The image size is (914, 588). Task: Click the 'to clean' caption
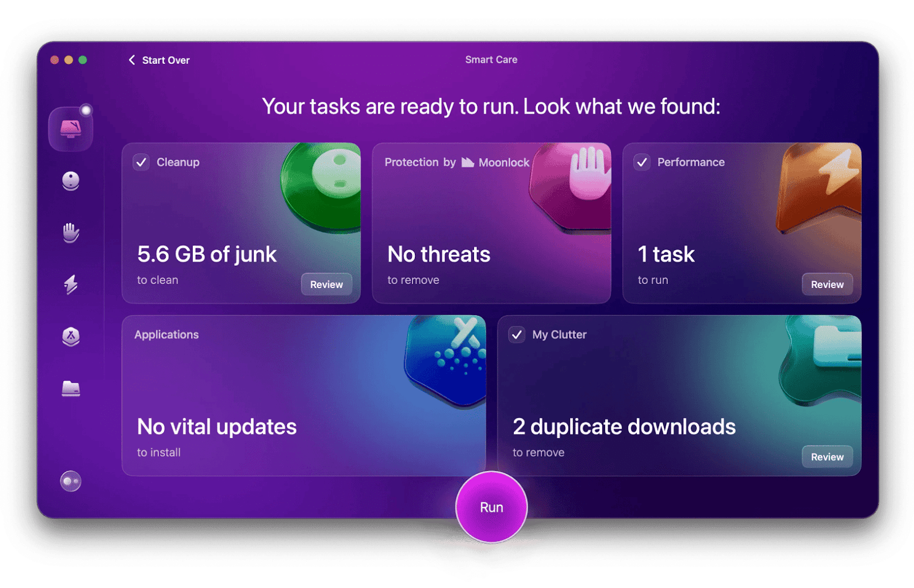158,281
